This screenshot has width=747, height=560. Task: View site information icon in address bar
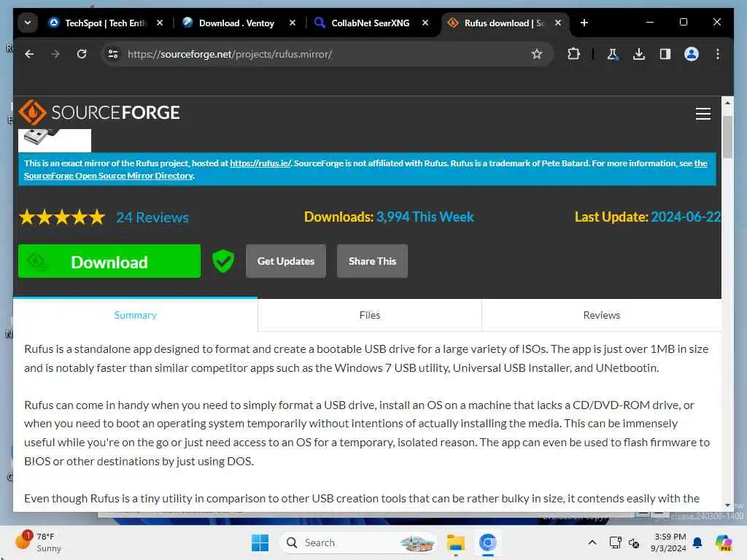[x=113, y=54]
